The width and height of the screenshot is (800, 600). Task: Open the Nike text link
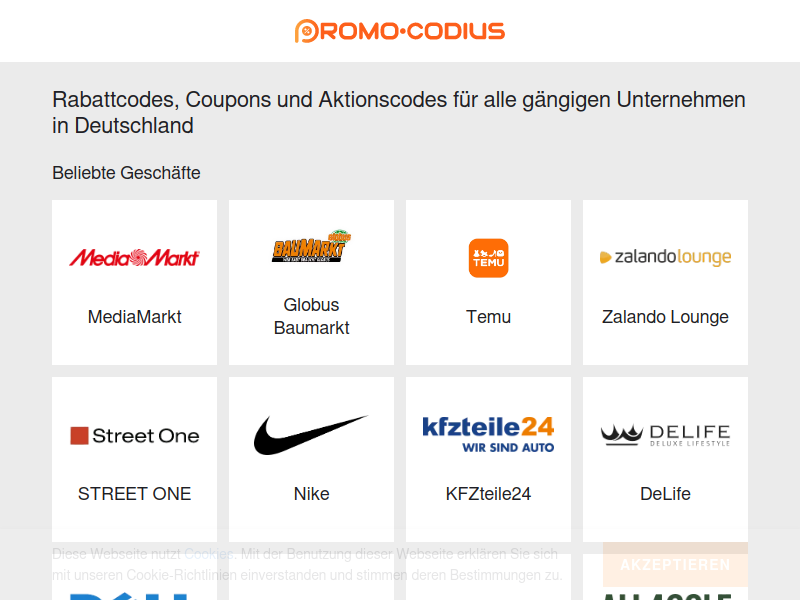[311, 494]
